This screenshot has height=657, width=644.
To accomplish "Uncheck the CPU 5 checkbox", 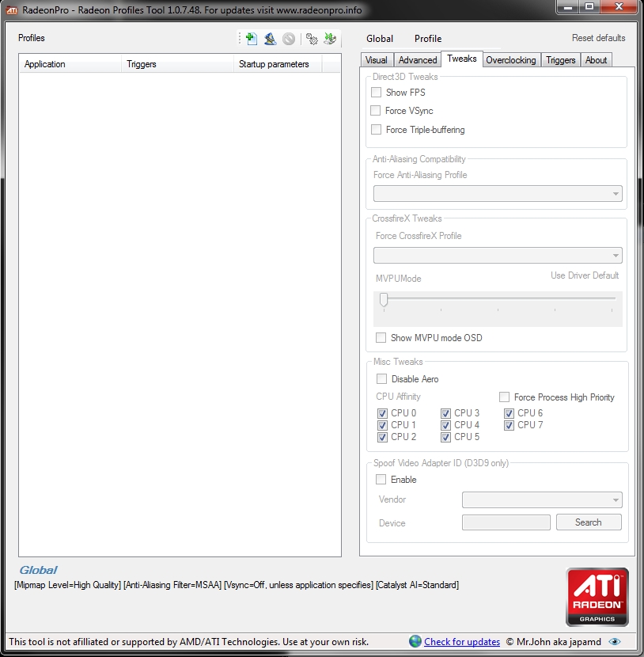I will (445, 437).
